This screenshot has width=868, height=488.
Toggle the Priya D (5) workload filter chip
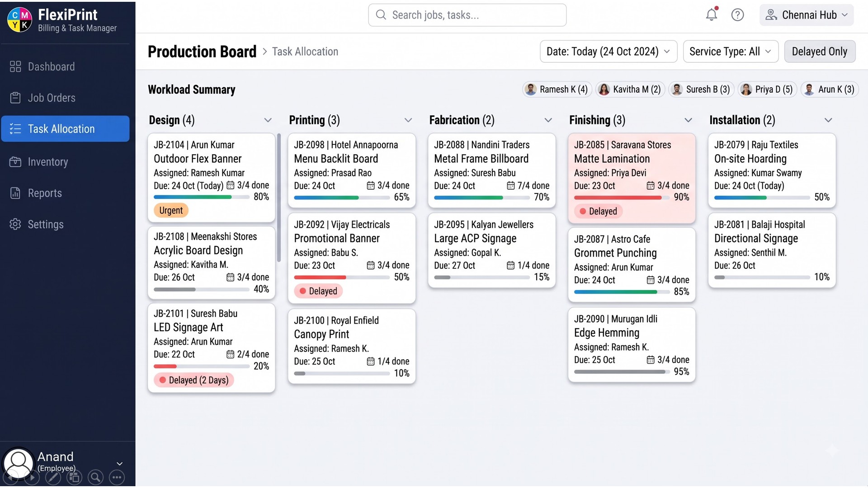tap(767, 89)
